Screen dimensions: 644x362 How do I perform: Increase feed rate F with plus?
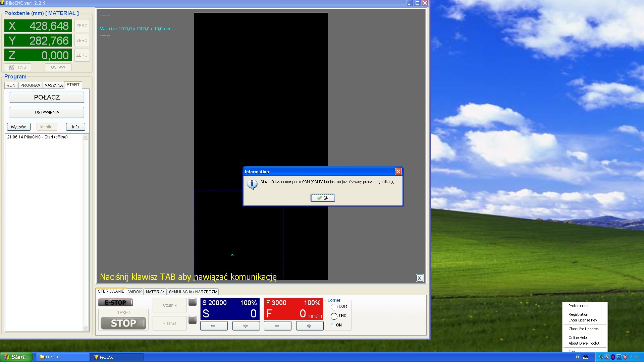coord(310,326)
